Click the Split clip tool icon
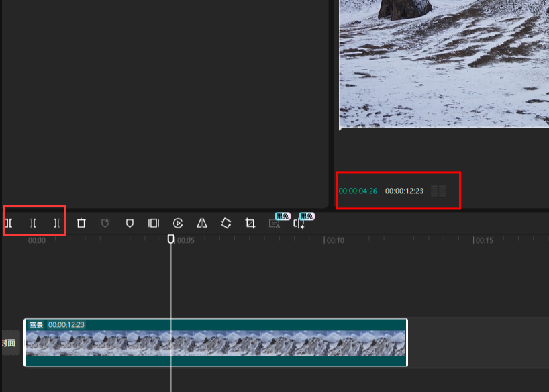The height and width of the screenshot is (392, 549). point(9,223)
